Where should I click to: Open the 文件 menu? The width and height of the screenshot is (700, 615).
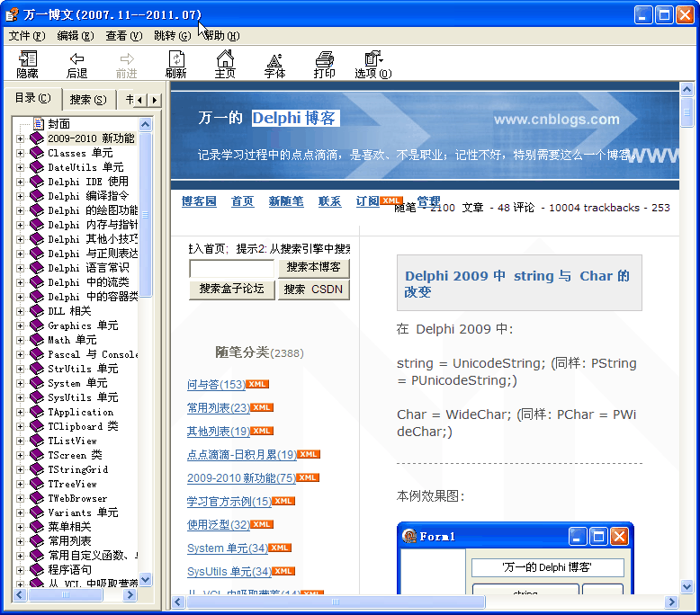click(x=26, y=36)
